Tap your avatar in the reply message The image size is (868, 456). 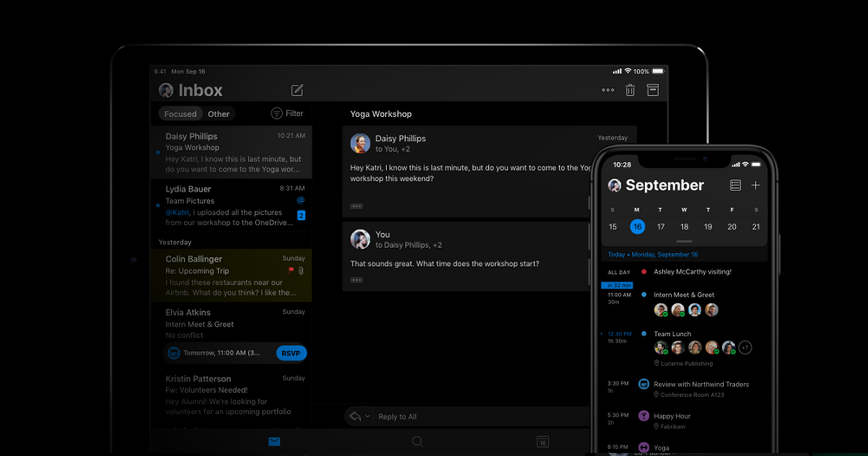click(360, 239)
